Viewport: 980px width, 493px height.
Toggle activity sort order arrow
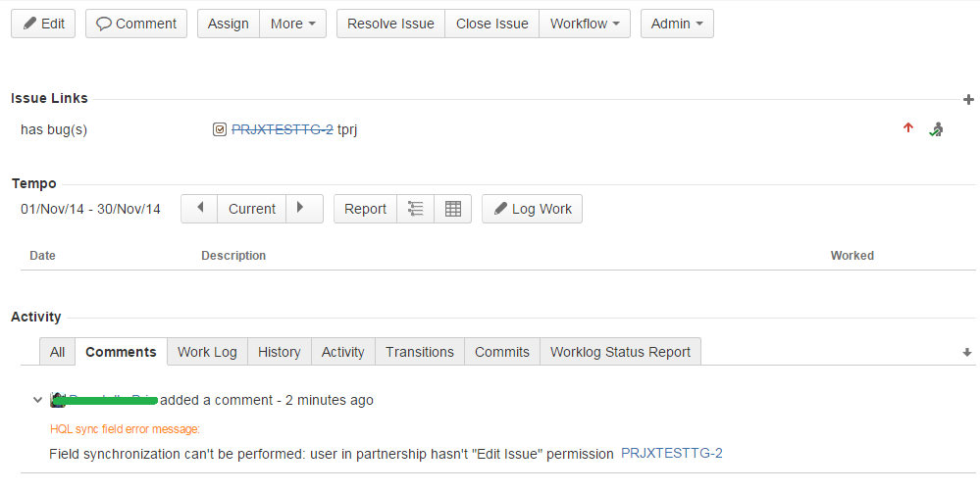966,352
